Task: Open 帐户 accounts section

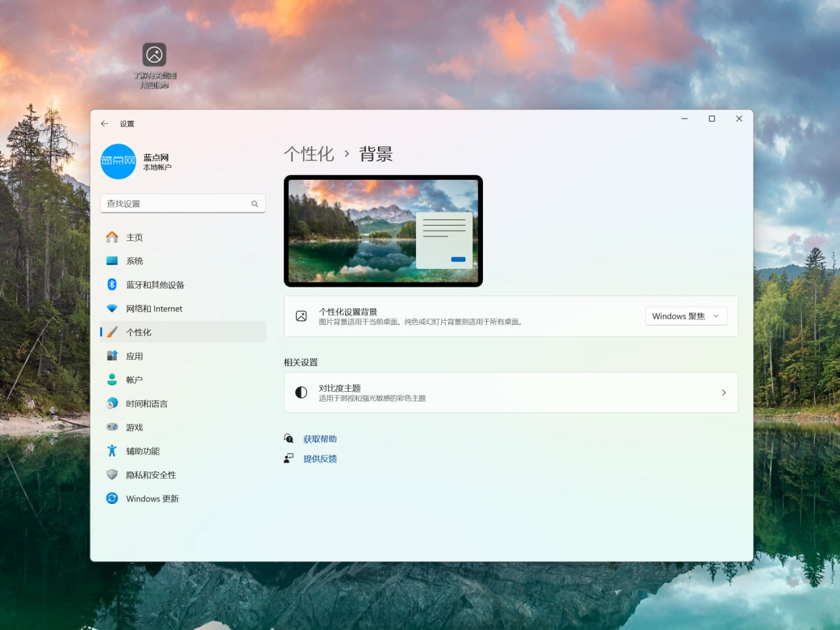Action: (x=134, y=380)
